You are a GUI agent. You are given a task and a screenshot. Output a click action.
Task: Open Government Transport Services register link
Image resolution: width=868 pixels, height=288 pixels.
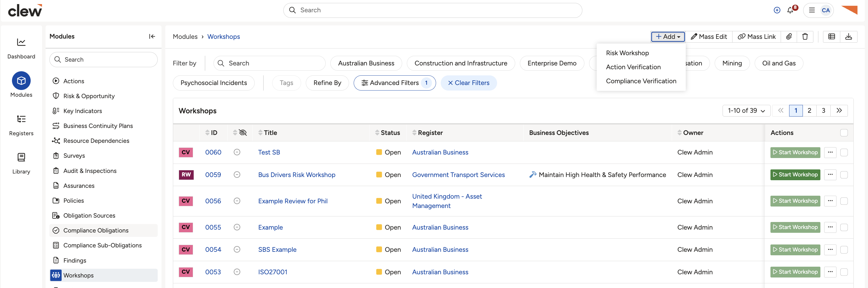pyautogui.click(x=458, y=175)
